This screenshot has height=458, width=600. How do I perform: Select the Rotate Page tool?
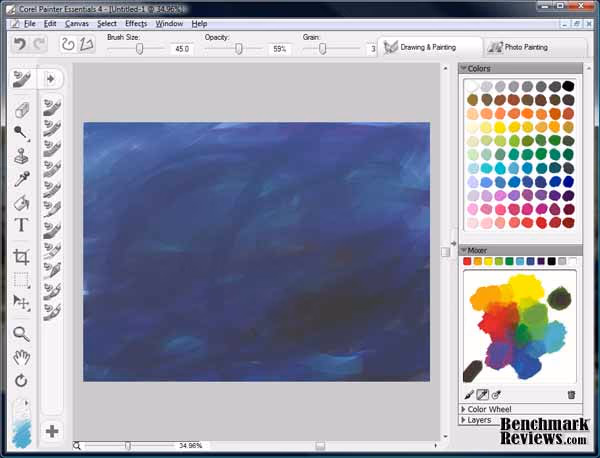21,381
